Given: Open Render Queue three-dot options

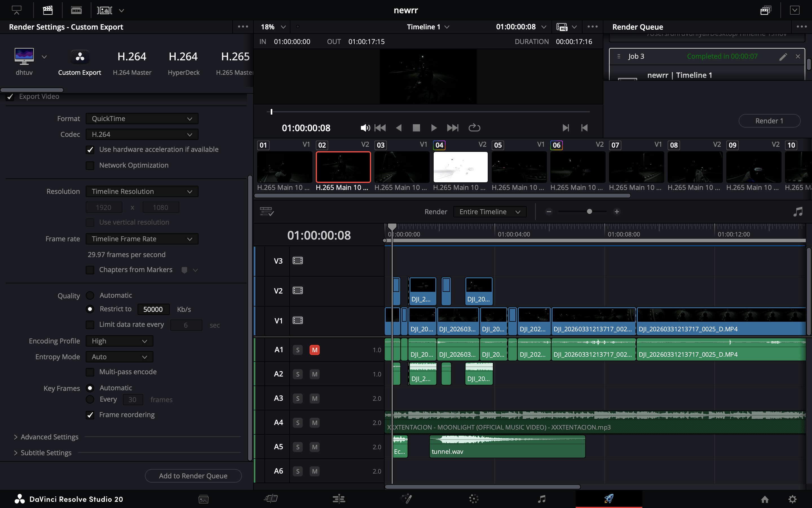Looking at the screenshot, I should [801, 27].
